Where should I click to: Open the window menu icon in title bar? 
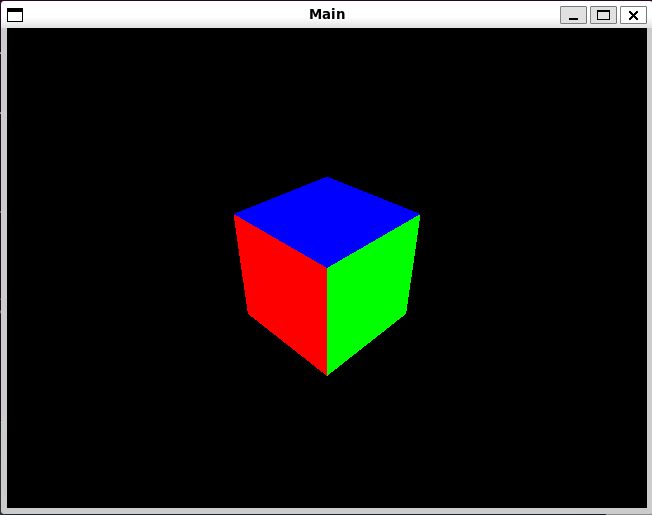[x=15, y=15]
